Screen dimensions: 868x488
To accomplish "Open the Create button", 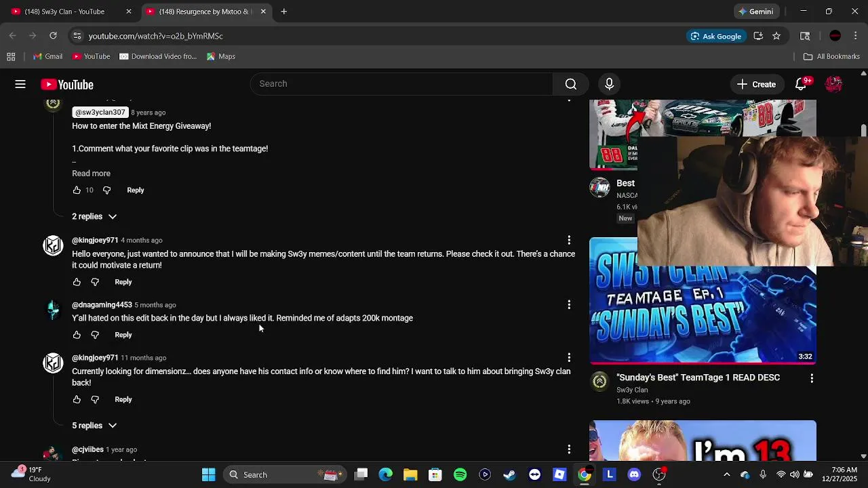I will pyautogui.click(x=757, y=84).
